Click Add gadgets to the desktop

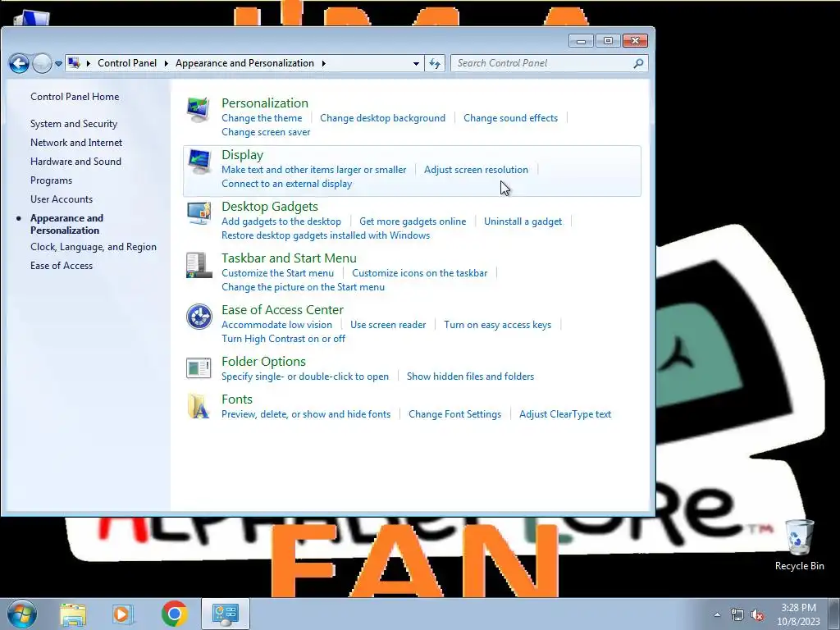click(281, 221)
